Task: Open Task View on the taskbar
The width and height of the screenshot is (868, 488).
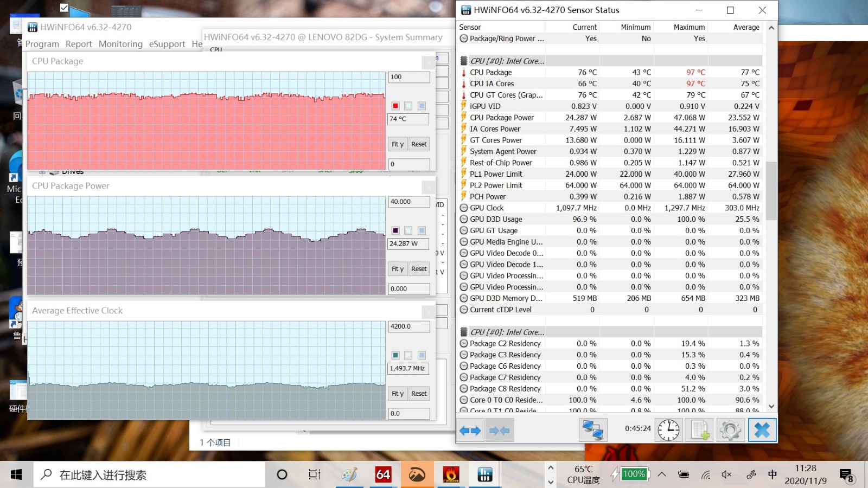Action: (x=315, y=475)
